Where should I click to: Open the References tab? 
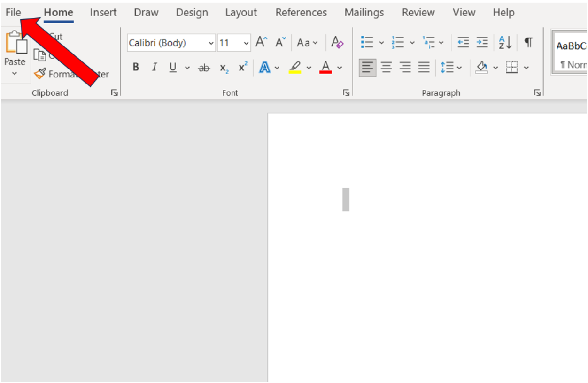click(301, 13)
